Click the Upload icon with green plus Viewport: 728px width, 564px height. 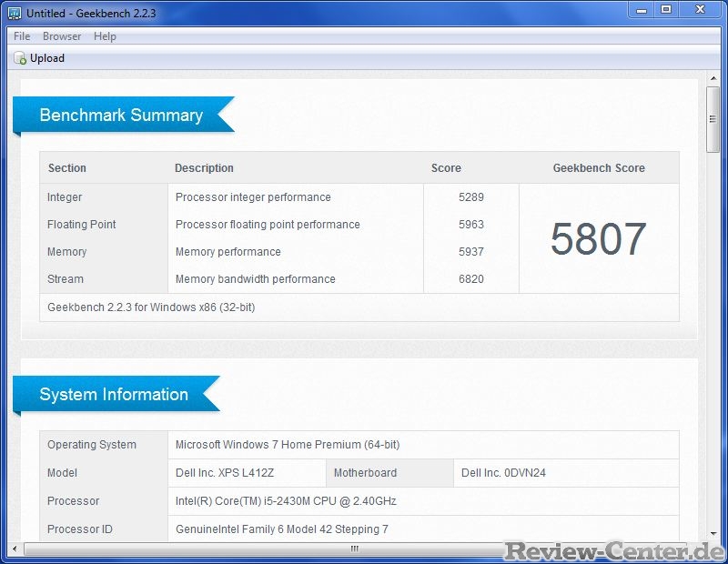20,58
